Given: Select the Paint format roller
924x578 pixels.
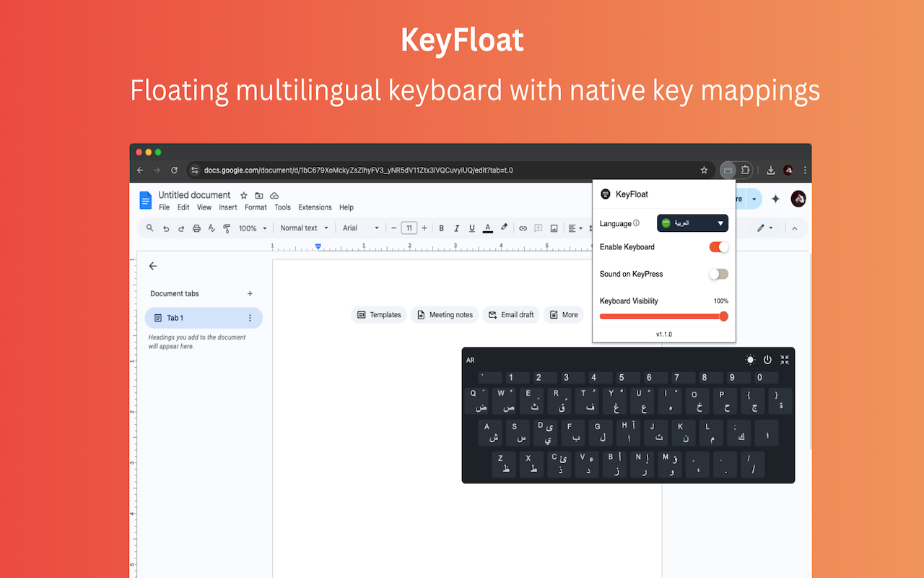Looking at the screenshot, I should [x=227, y=228].
